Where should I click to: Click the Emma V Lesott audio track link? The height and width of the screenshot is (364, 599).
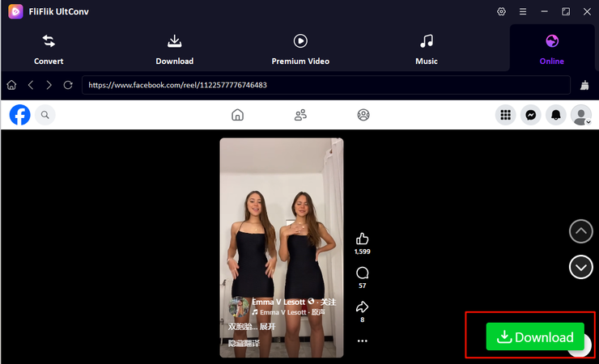[288, 312]
